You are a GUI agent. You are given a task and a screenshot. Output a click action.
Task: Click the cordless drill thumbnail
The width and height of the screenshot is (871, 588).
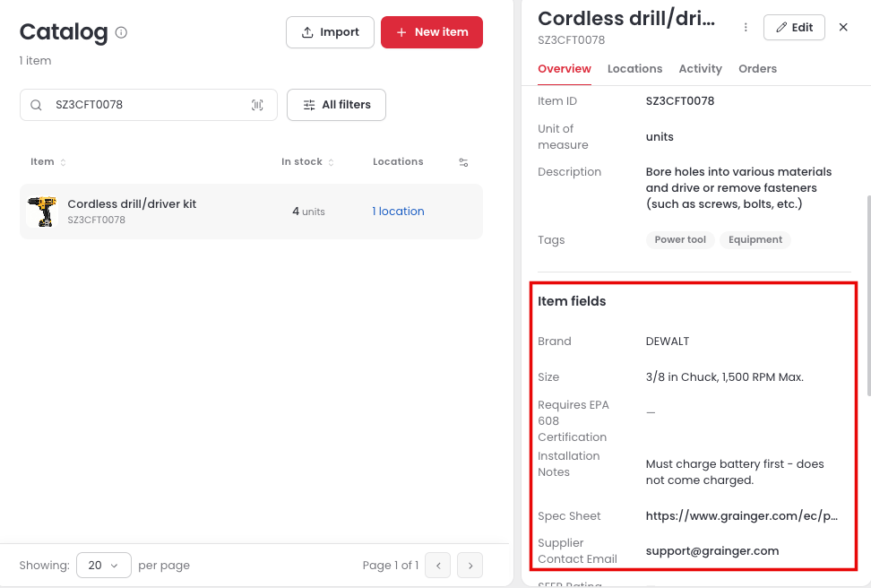coord(42,212)
